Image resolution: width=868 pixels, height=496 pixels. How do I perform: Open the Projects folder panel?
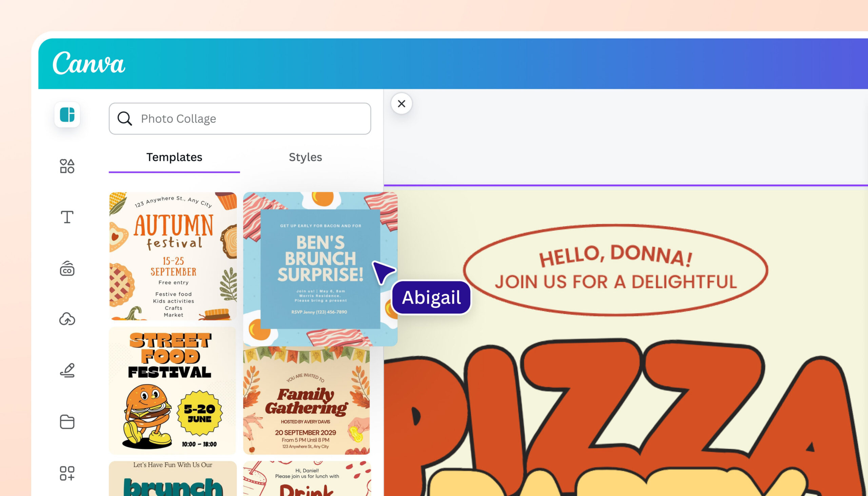tap(67, 421)
